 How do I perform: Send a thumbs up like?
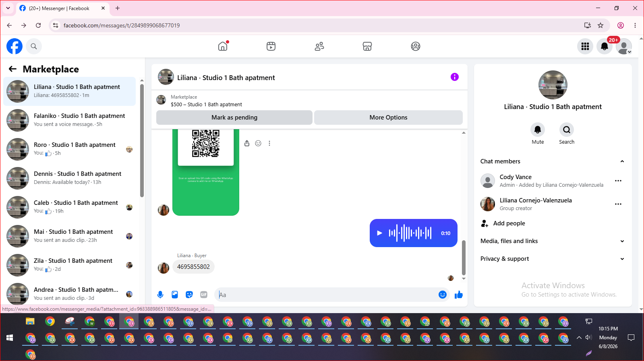[459, 295]
